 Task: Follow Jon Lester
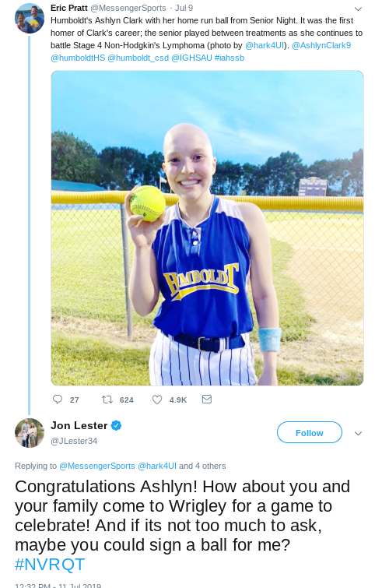[x=310, y=432]
